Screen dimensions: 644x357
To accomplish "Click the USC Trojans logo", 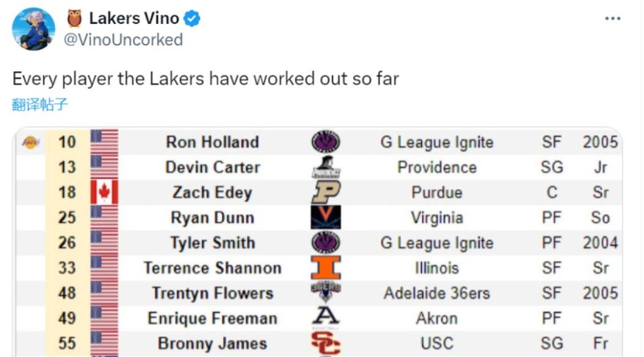I will (x=326, y=343).
